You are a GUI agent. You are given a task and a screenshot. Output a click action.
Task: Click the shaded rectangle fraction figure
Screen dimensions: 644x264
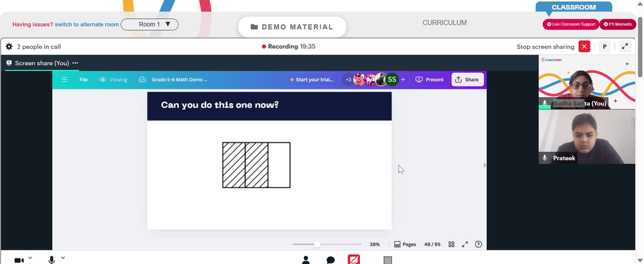coord(256,165)
